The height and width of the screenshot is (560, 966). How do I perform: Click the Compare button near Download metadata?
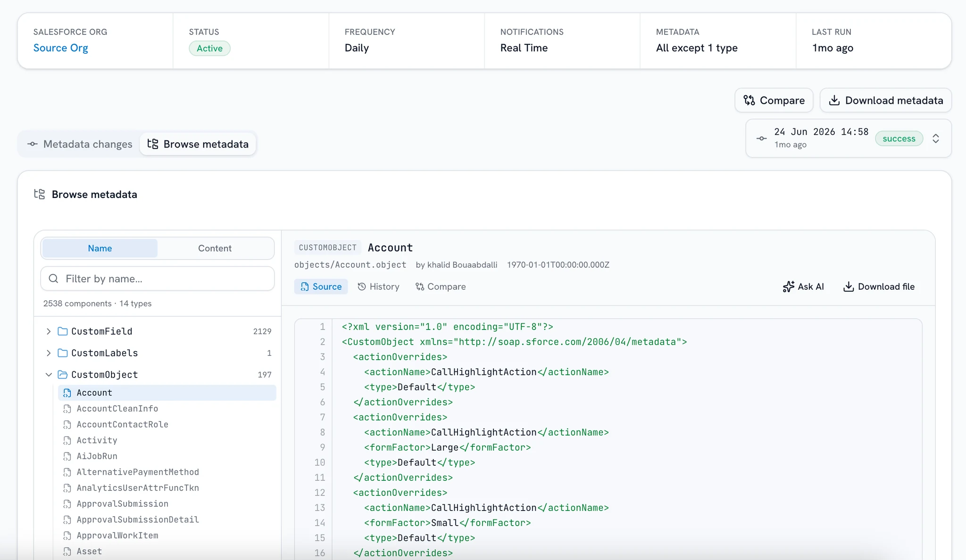click(774, 100)
